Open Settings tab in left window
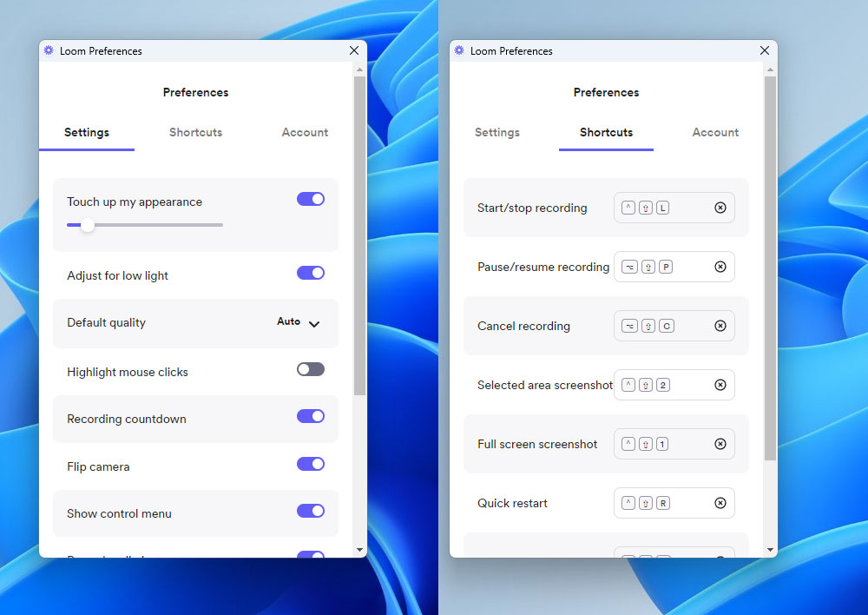 86,132
